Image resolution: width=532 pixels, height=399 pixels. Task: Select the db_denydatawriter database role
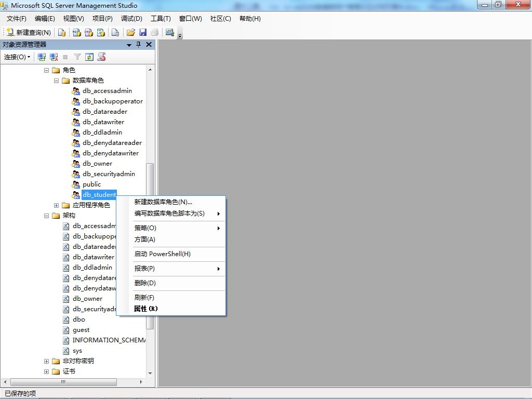click(111, 153)
